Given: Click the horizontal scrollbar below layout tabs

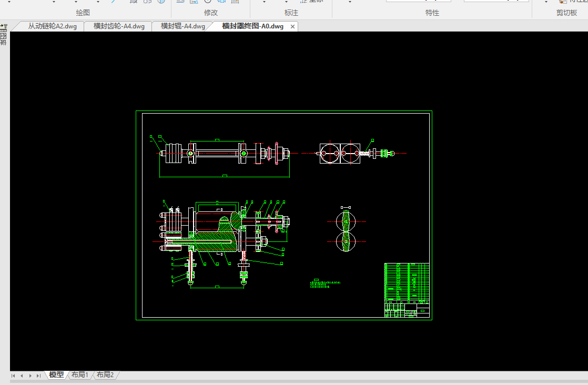Looking at the screenshot, I should tap(299, 382).
